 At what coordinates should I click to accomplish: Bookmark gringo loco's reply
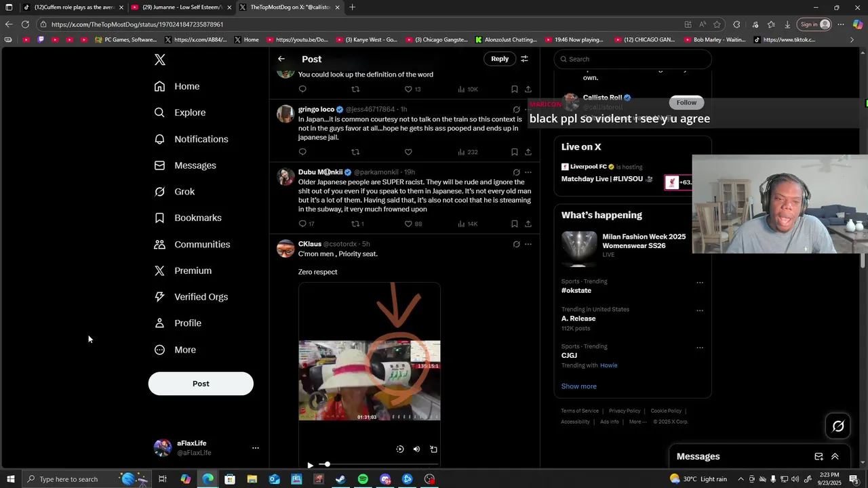pyautogui.click(x=514, y=152)
